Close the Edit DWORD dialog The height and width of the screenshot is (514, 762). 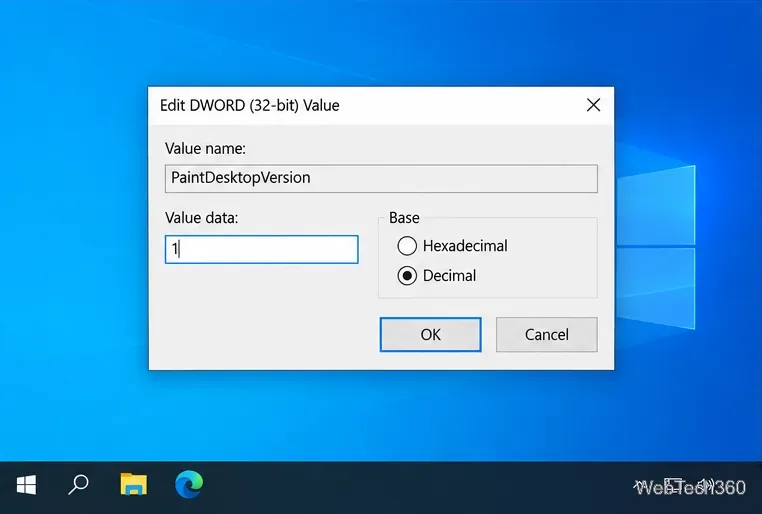point(593,105)
